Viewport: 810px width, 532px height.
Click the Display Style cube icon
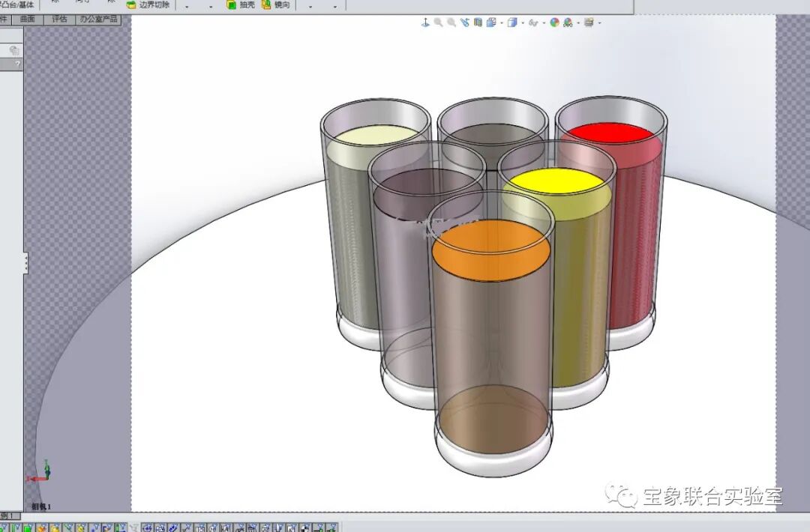pyautogui.click(x=512, y=22)
